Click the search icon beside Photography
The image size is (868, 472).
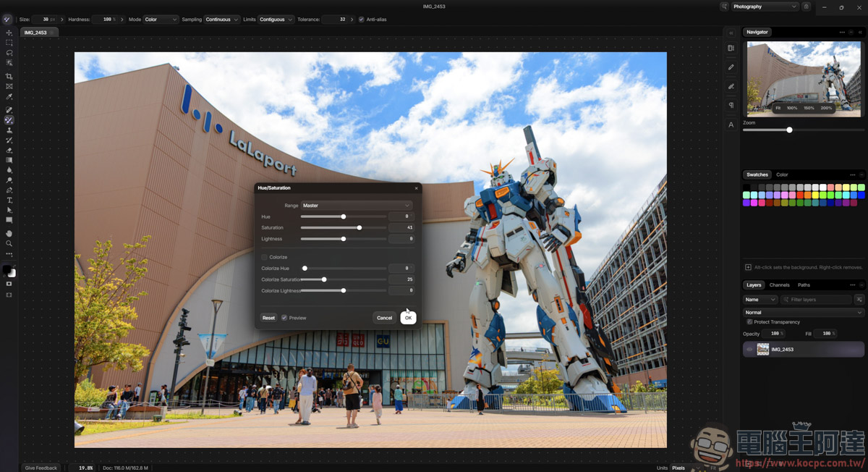point(724,7)
